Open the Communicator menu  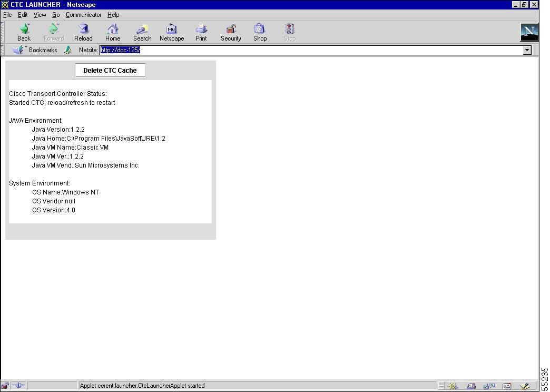click(x=83, y=15)
